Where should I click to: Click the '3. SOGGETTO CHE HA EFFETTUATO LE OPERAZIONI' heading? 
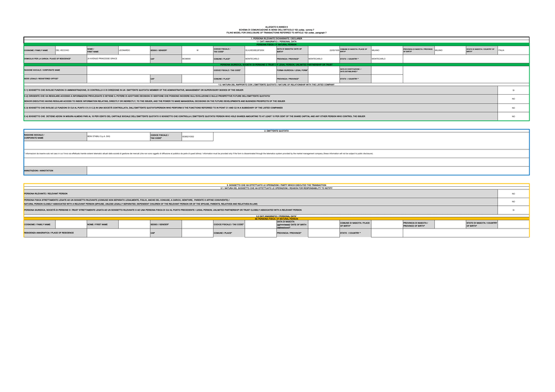click(x=276, y=185)
